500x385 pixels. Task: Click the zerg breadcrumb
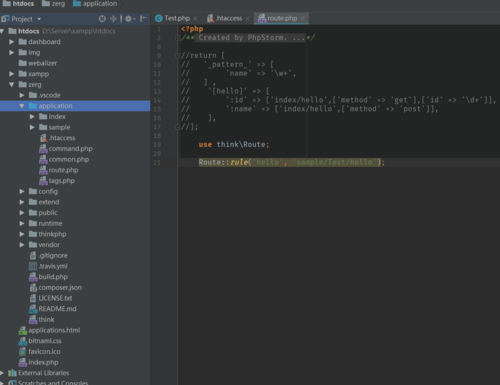click(54, 4)
